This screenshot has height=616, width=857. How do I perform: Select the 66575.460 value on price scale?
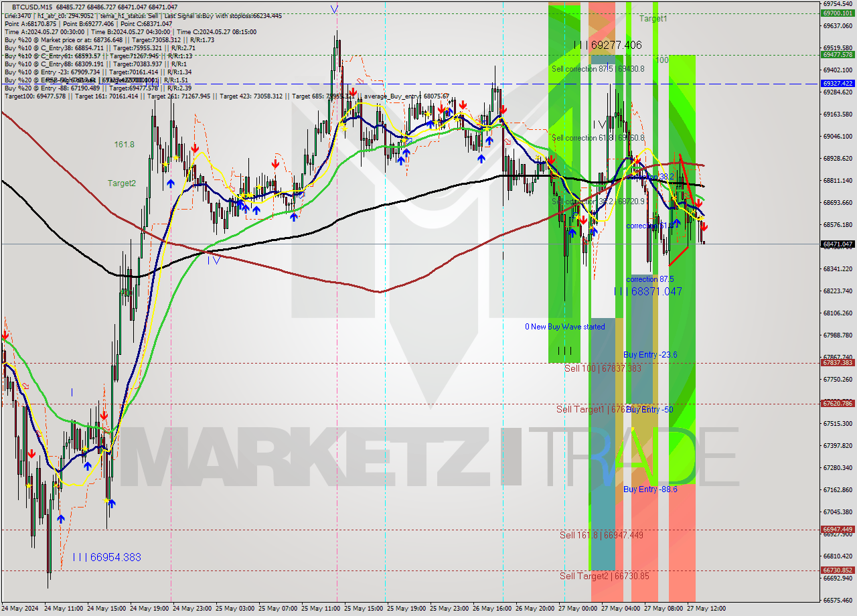tap(837, 600)
